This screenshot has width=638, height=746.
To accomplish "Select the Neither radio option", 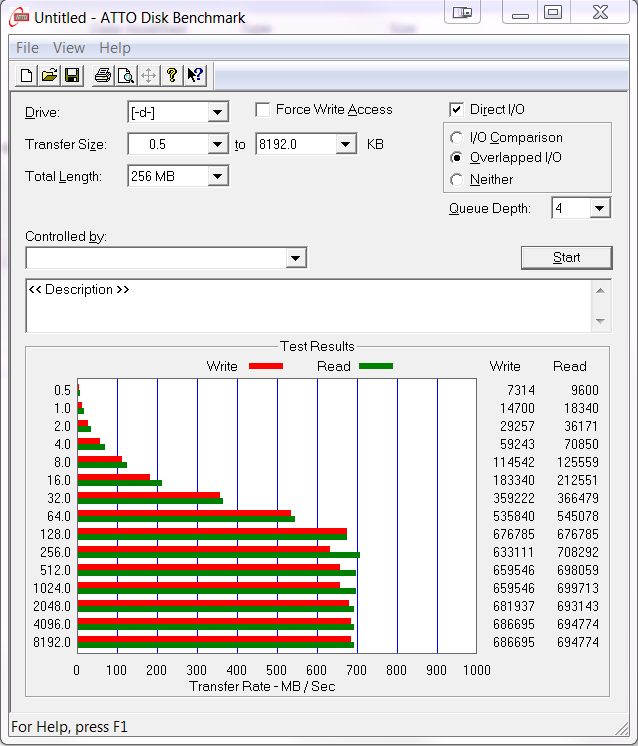I will tap(457, 180).
